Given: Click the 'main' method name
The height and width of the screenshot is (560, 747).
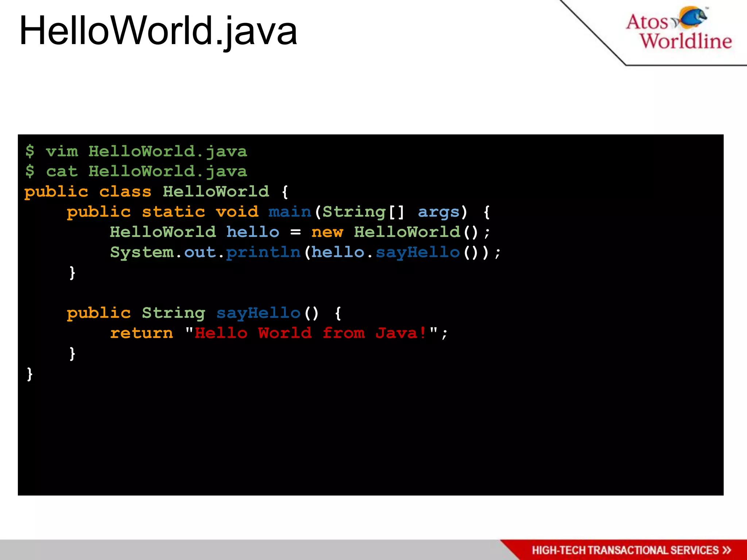Looking at the screenshot, I should [290, 212].
